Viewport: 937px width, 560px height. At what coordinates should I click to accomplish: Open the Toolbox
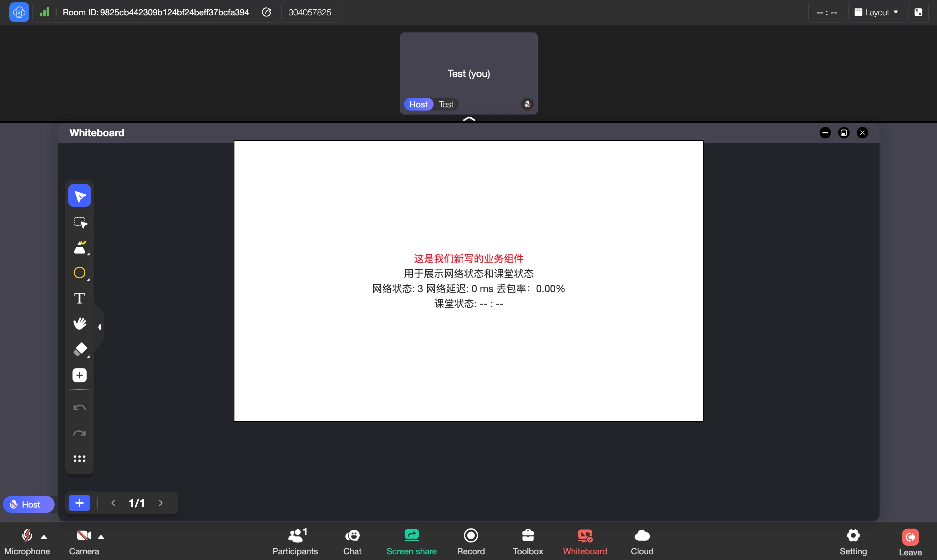point(528,541)
